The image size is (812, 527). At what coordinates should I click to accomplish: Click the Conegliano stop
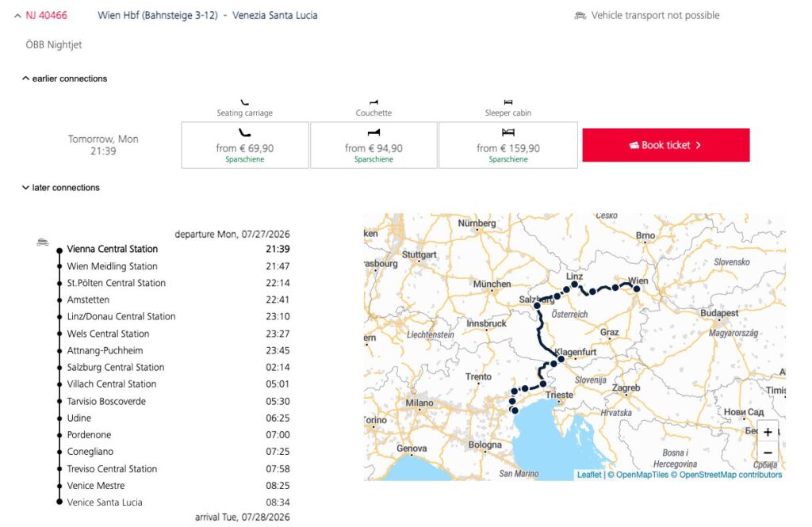[90, 452]
